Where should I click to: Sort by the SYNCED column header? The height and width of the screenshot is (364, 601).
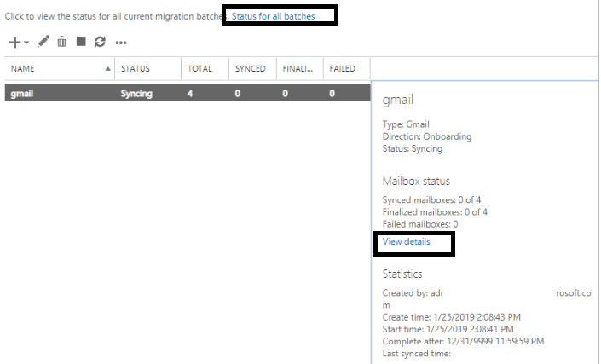pos(252,68)
